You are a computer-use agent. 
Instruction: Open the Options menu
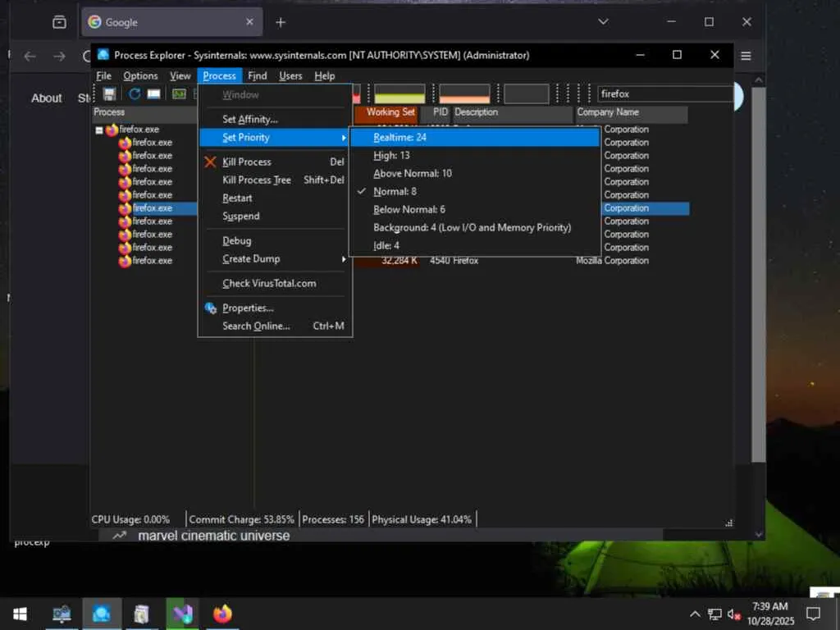(140, 76)
